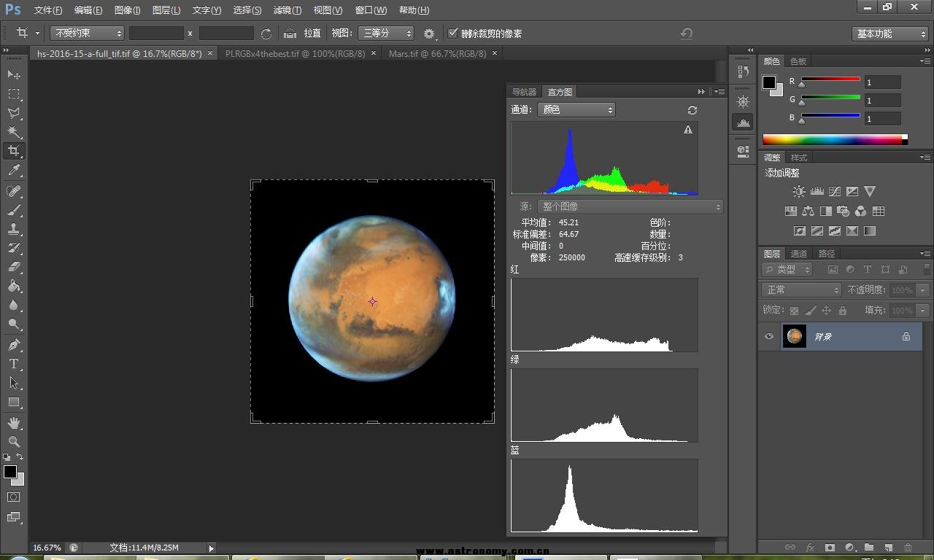Hide the 背景 layer using eye icon
The image size is (934, 560).
coord(768,336)
